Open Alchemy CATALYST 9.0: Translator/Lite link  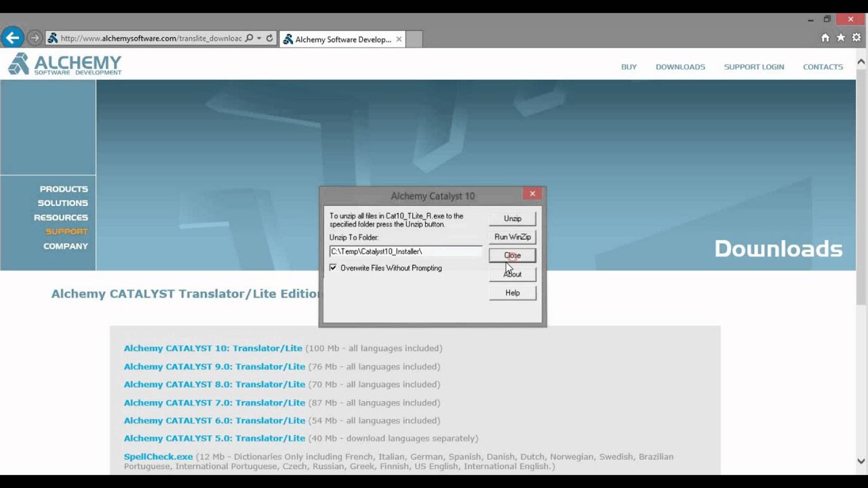[x=214, y=367]
